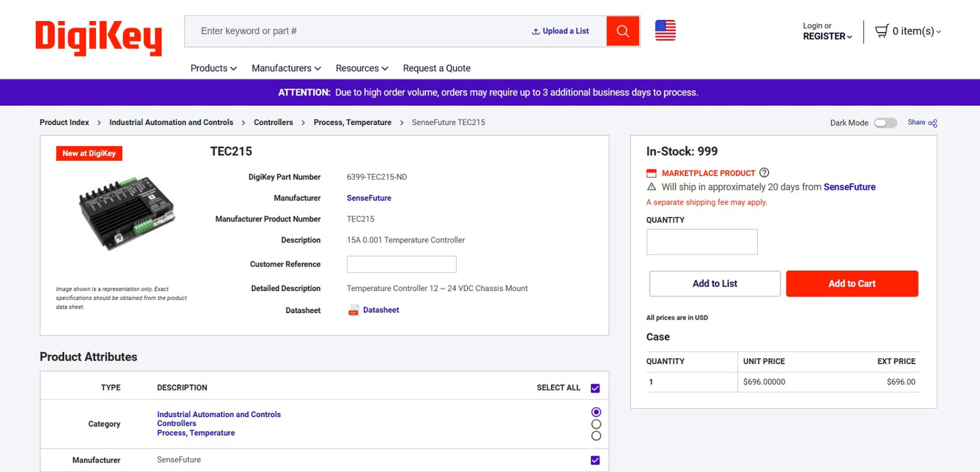The width and height of the screenshot is (980, 472).
Task: Select the US flag country icon
Action: (x=665, y=31)
